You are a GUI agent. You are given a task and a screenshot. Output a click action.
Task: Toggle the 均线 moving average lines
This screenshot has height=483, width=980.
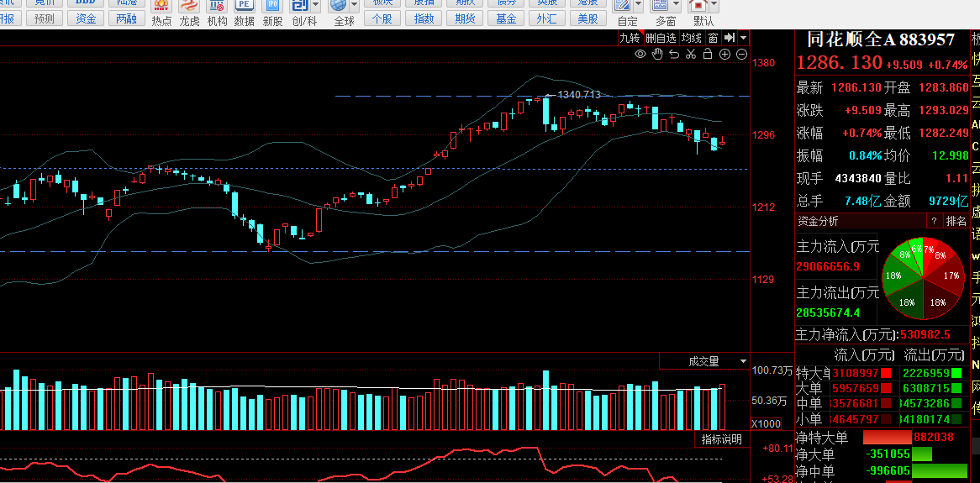pos(692,38)
